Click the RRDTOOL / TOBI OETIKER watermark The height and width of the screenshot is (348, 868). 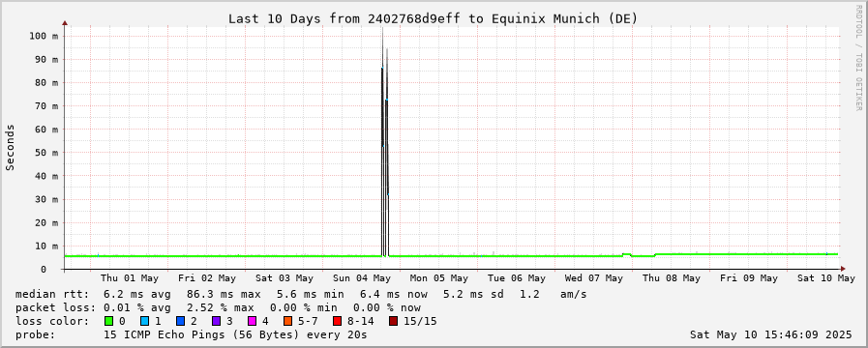pyautogui.click(x=859, y=58)
